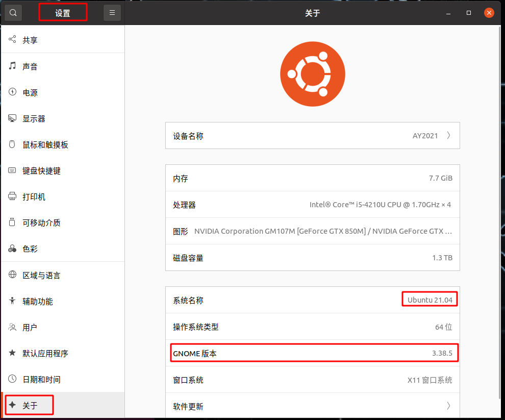
Task: Click the accessibility icon beside 辅助功能
Action: coord(12,301)
